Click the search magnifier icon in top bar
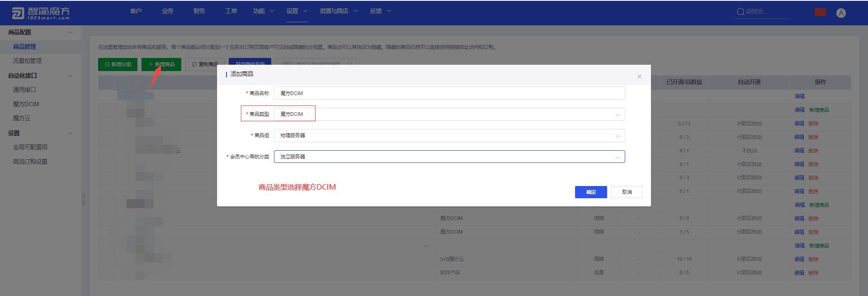Image resolution: width=868 pixels, height=296 pixels. click(741, 12)
